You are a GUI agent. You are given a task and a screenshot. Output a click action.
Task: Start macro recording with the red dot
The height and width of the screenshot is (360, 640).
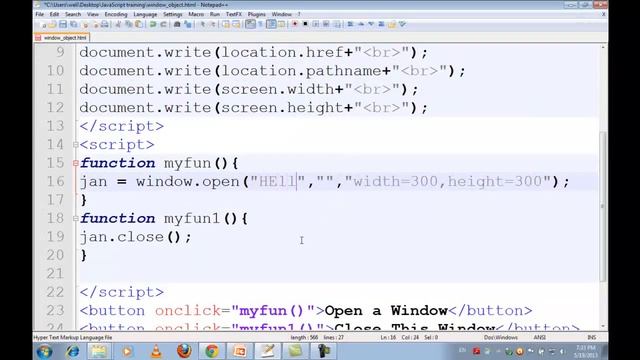point(295,24)
